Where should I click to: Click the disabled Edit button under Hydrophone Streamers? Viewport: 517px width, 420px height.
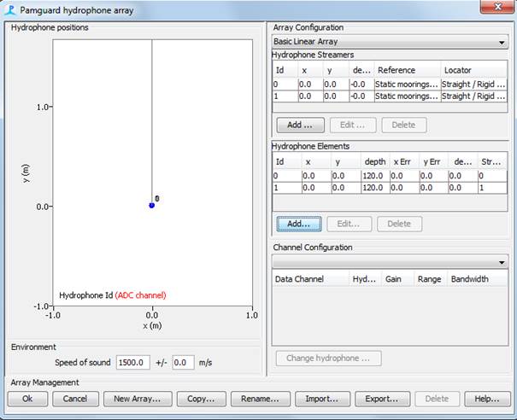click(x=352, y=125)
